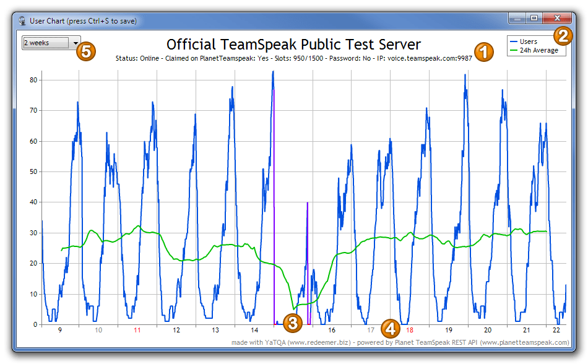Click the Y-axis label 30
The height and width of the screenshot is (364, 588).
33,233
